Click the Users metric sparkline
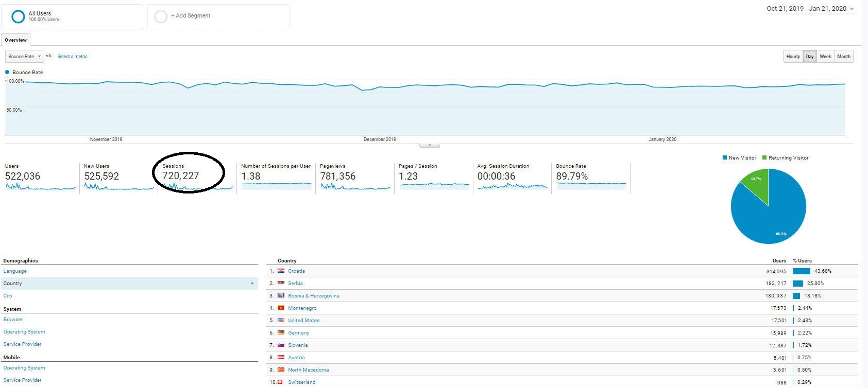This screenshot has height=388, width=868. coord(40,187)
